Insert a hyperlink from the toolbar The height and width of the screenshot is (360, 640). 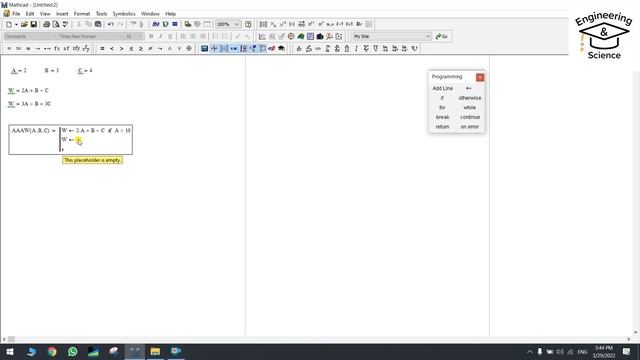188,24
